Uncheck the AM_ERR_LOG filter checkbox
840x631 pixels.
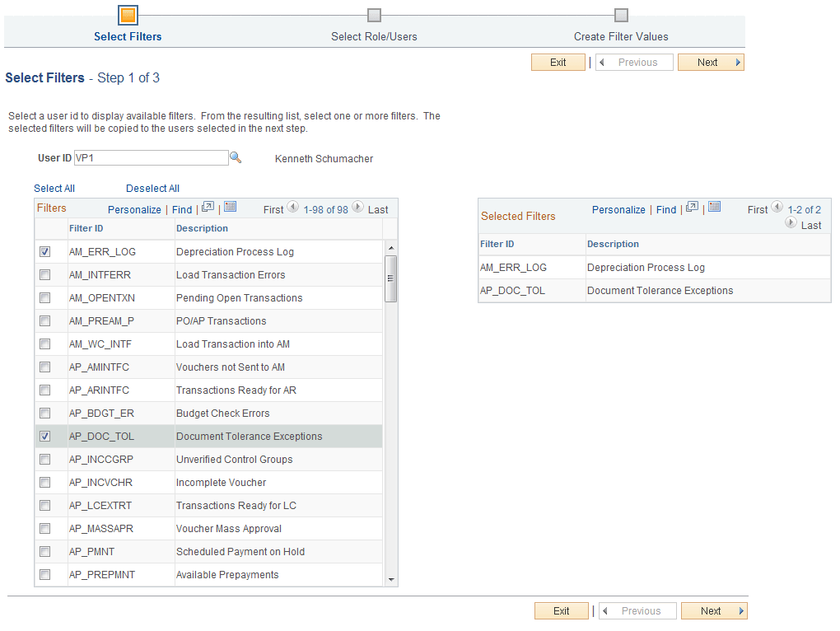(44, 251)
